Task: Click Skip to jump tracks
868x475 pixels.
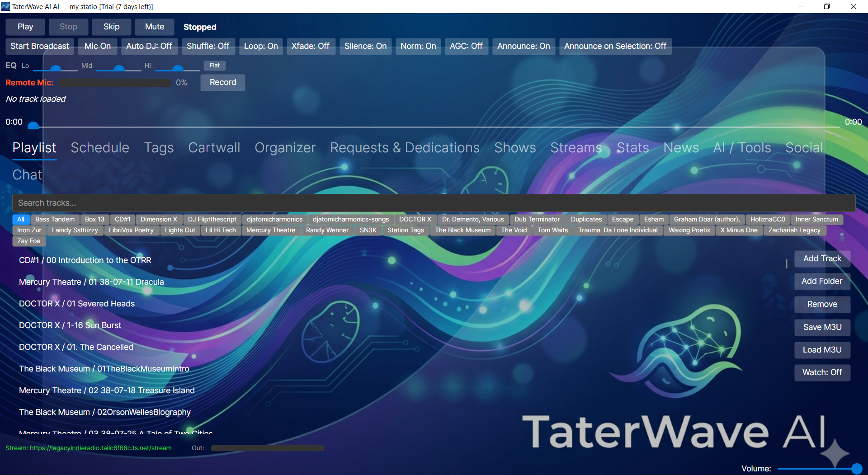Action: coord(111,27)
